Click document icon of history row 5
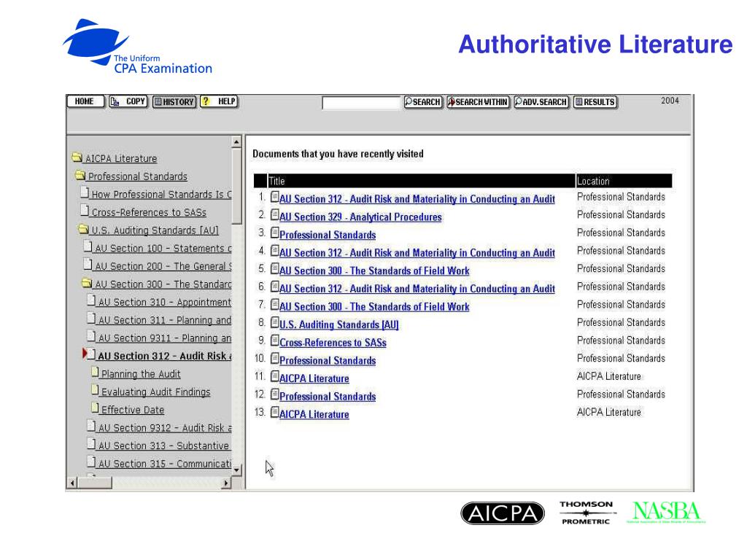747x560 pixels. (274, 268)
